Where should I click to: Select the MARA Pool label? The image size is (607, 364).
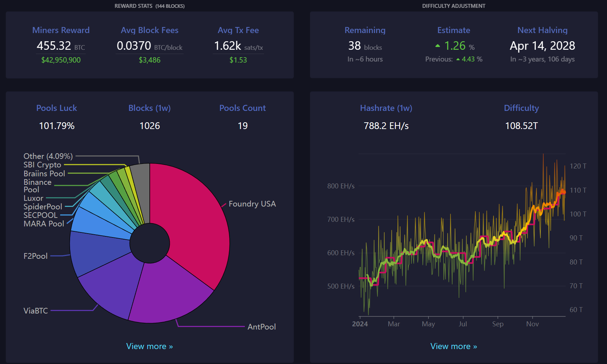[x=44, y=224]
